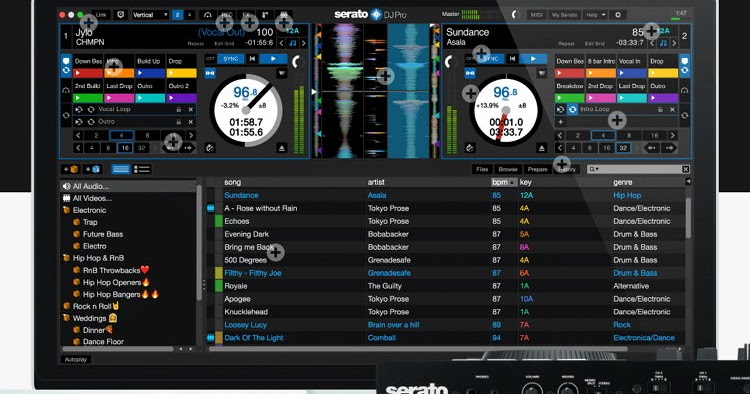Collapse the Weddings crate
Viewport: 750px width, 394px height.
pyautogui.click(x=66, y=318)
